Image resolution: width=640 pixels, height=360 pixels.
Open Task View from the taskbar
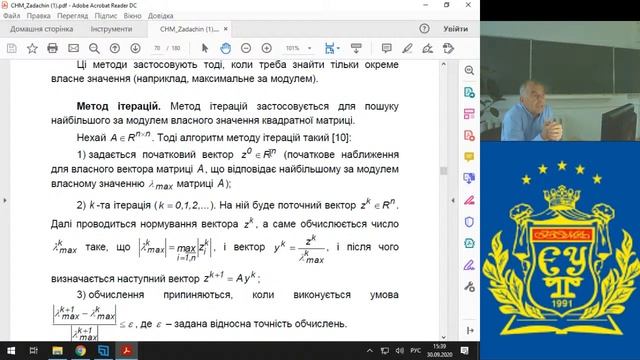point(33,351)
